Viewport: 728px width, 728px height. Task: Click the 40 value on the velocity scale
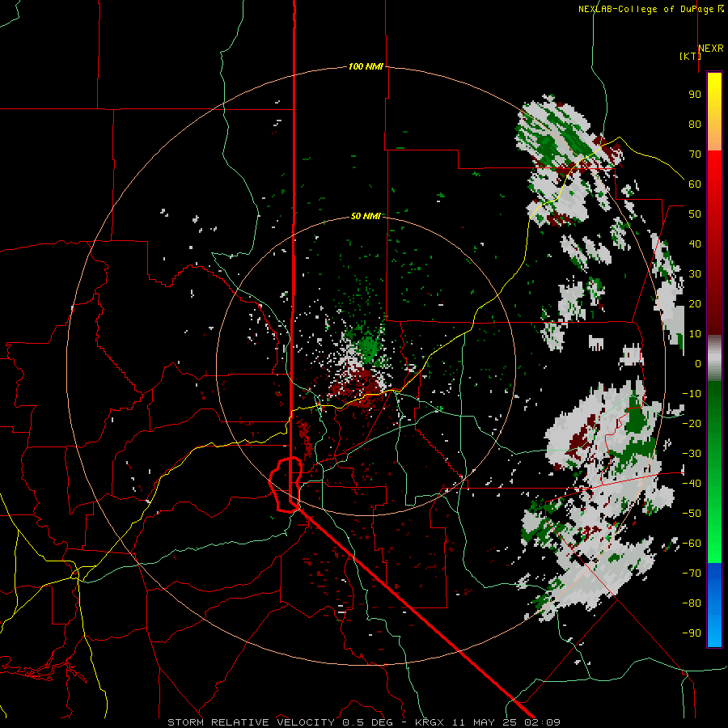tap(695, 244)
